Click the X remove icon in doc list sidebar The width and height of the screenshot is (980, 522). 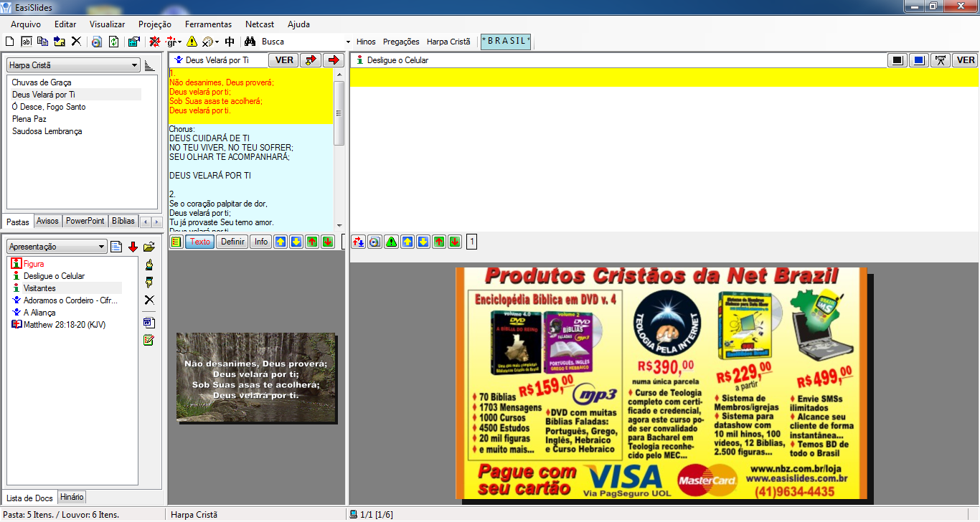tap(149, 300)
